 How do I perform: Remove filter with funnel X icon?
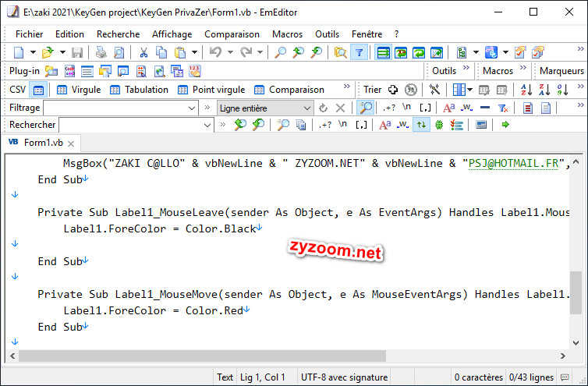click(503, 108)
